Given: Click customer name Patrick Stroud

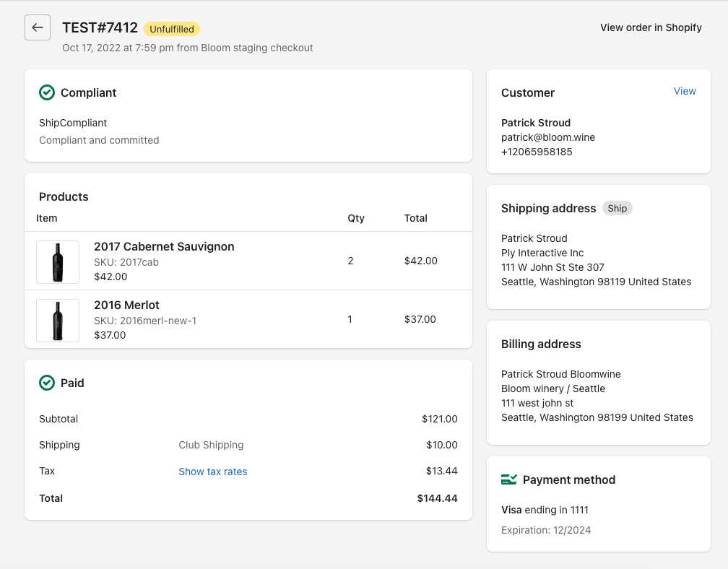Looking at the screenshot, I should (x=536, y=123).
